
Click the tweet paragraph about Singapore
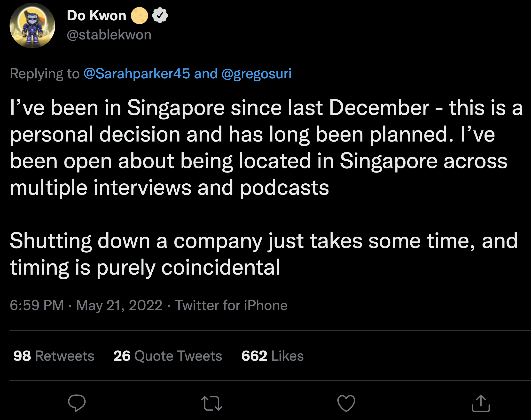266,148
